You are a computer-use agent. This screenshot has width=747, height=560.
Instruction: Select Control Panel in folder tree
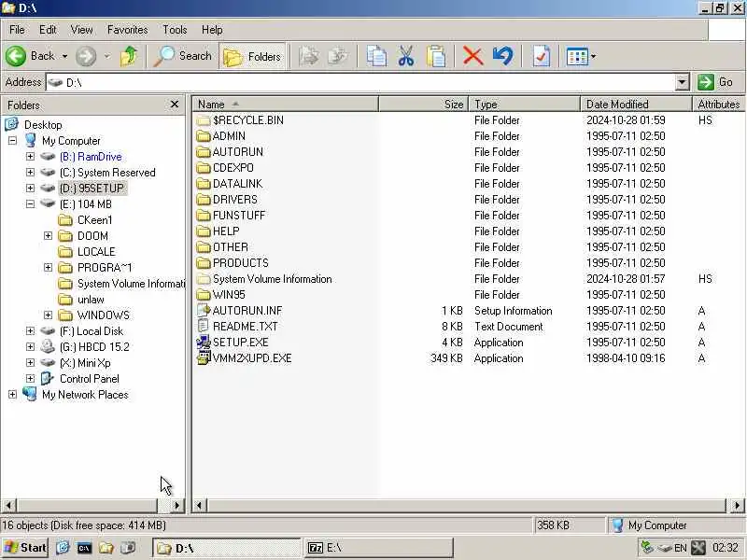pyautogui.click(x=89, y=379)
